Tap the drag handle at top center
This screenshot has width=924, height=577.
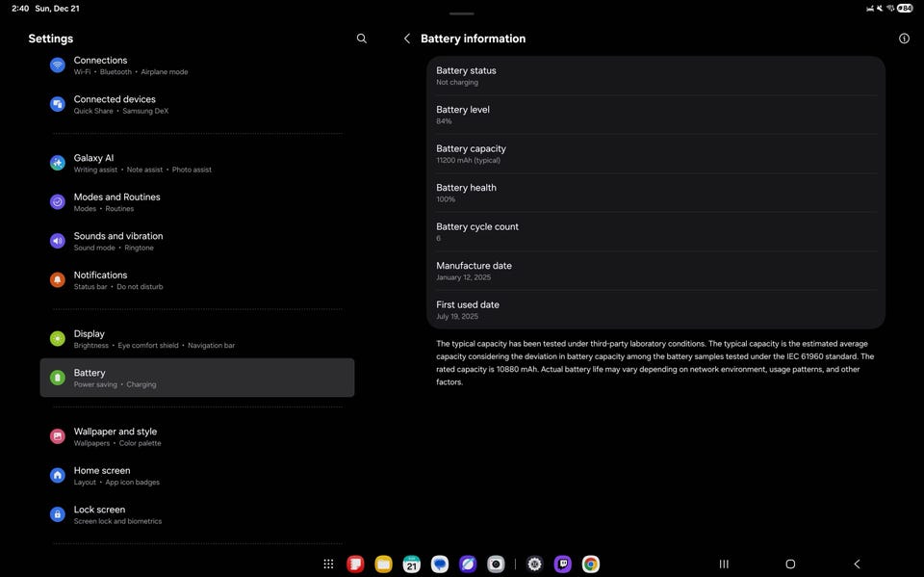(x=462, y=13)
